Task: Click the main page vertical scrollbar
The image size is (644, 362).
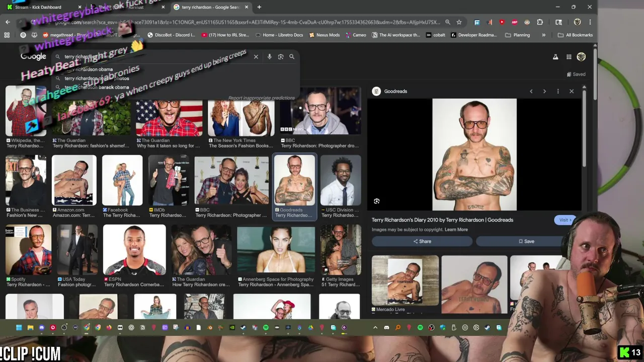Action: pos(595,75)
